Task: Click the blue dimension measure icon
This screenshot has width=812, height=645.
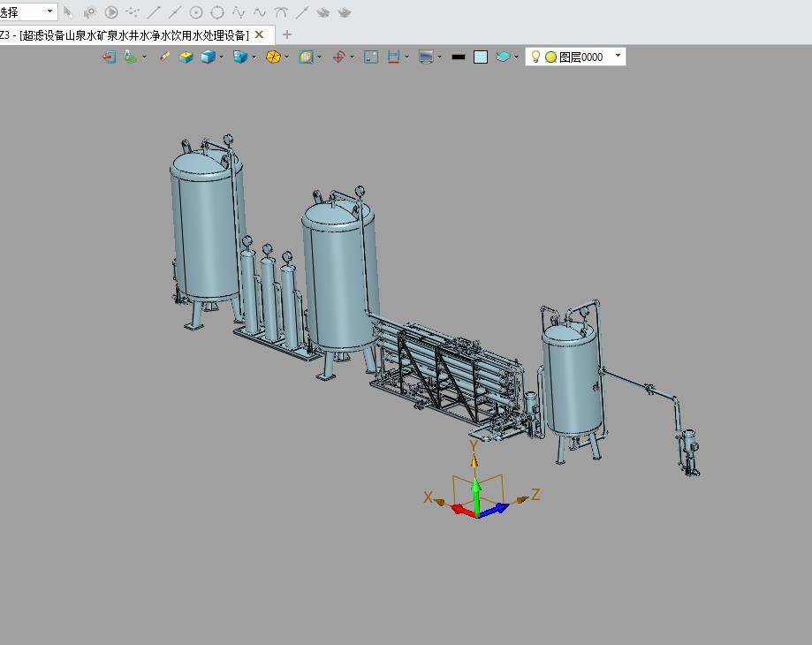Action: 393,57
